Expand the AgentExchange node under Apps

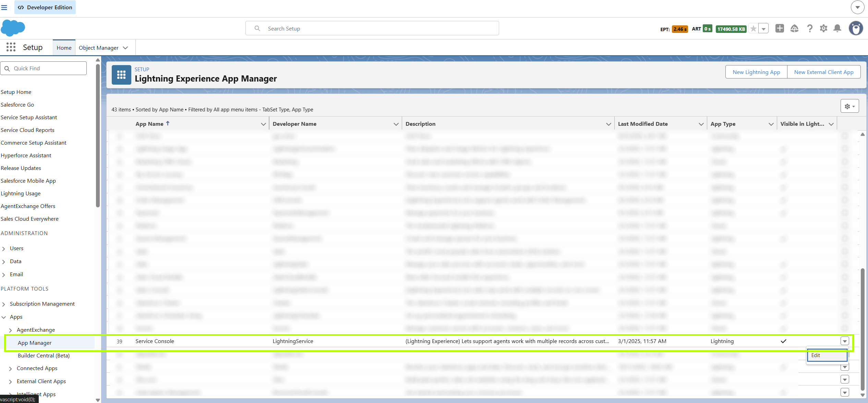[11, 330]
